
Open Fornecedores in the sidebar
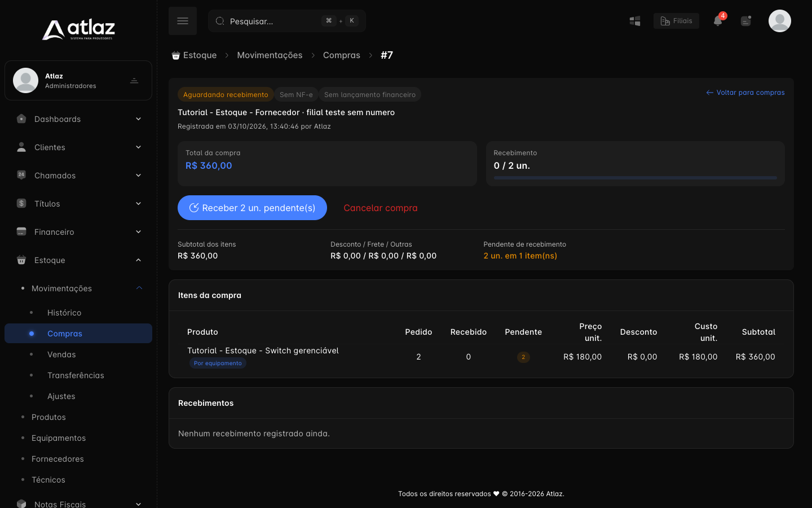click(x=58, y=459)
